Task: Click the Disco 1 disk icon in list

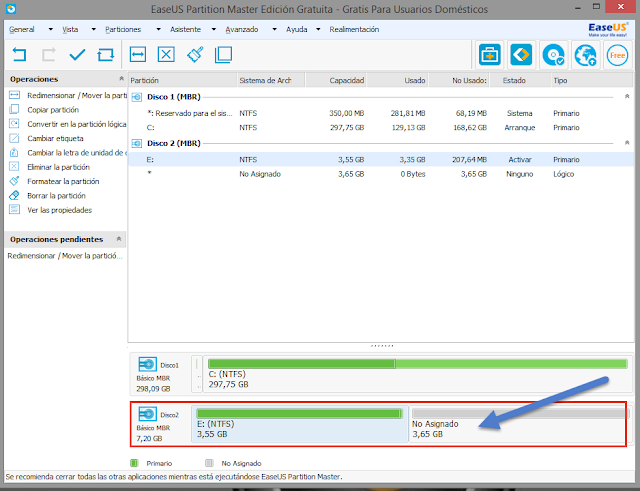Action: [x=137, y=97]
